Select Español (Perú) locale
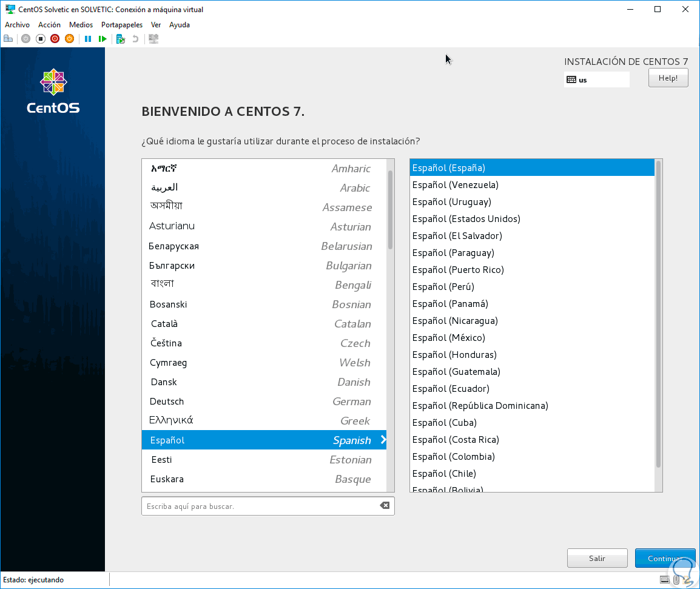 (x=532, y=287)
